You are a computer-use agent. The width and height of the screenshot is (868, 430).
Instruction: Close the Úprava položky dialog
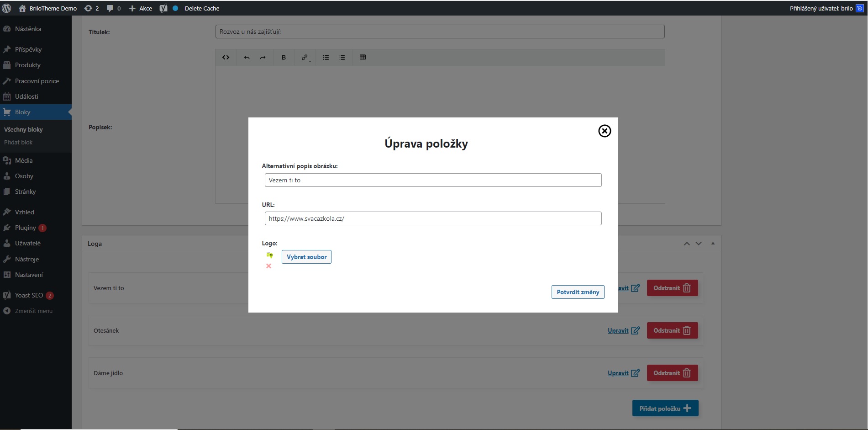point(605,131)
